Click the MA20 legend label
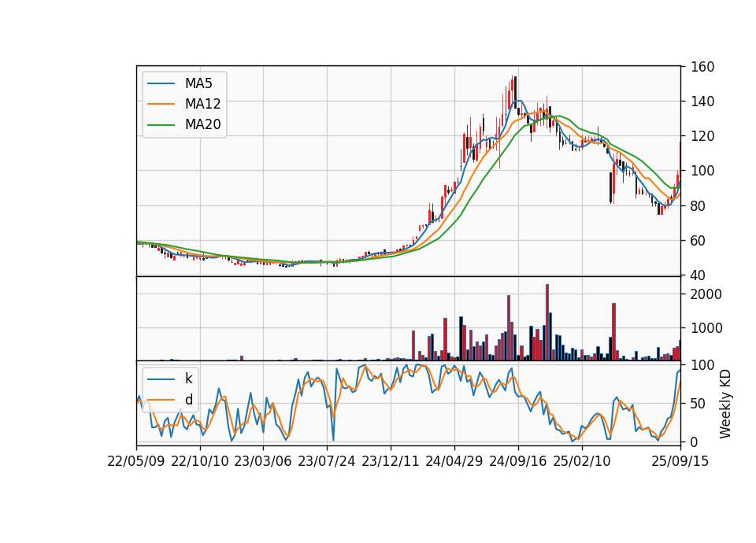The height and width of the screenshot is (543, 756). click(202, 124)
